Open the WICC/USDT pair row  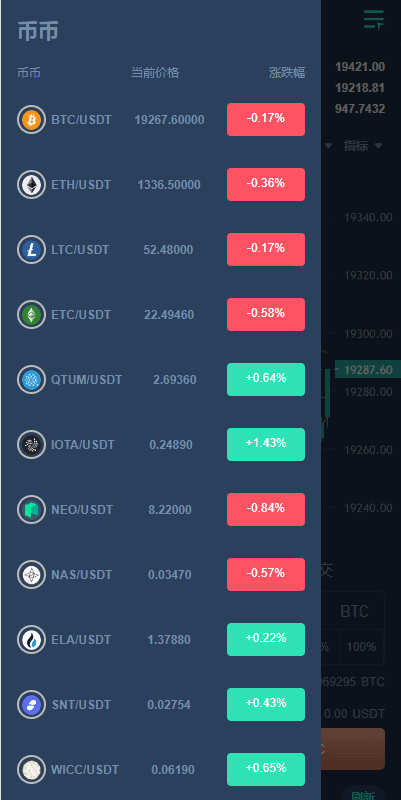pos(161,769)
